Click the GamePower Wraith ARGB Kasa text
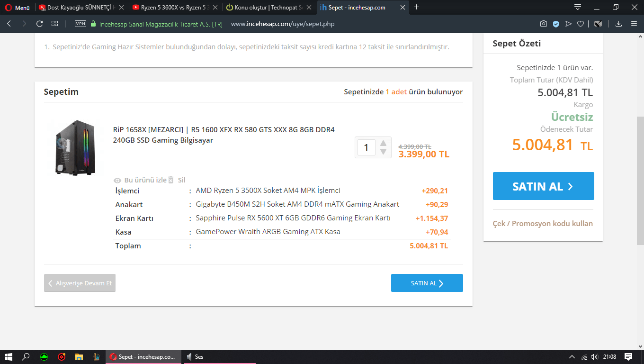The image size is (644, 364). pyautogui.click(x=268, y=232)
